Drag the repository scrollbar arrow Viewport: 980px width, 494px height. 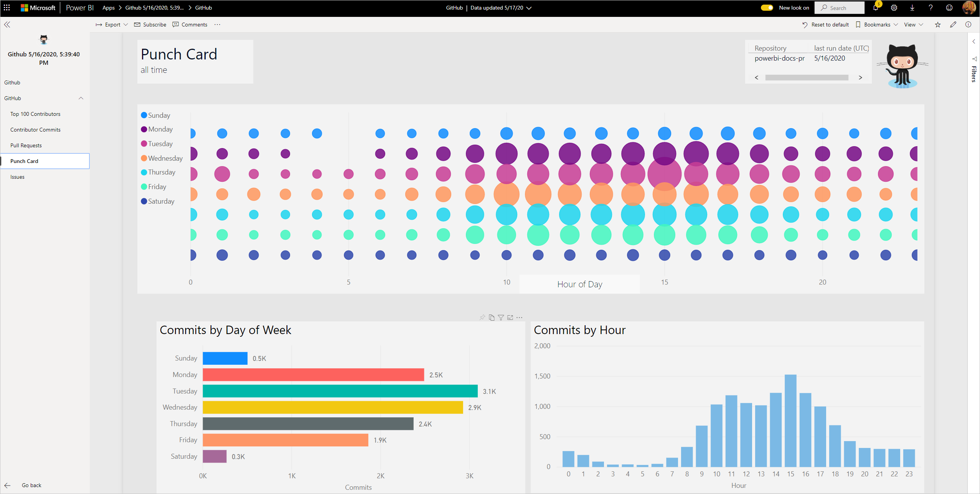[x=861, y=77]
